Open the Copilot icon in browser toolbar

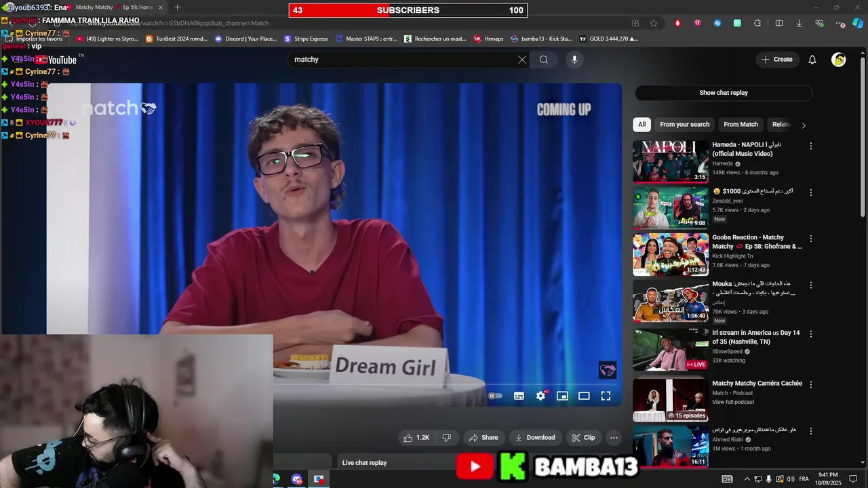(858, 23)
